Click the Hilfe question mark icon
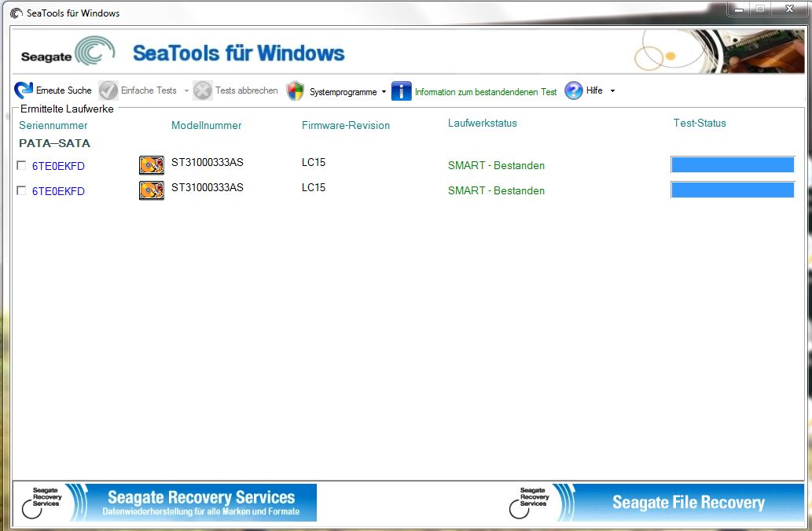The width and height of the screenshot is (812, 531). pyautogui.click(x=574, y=90)
